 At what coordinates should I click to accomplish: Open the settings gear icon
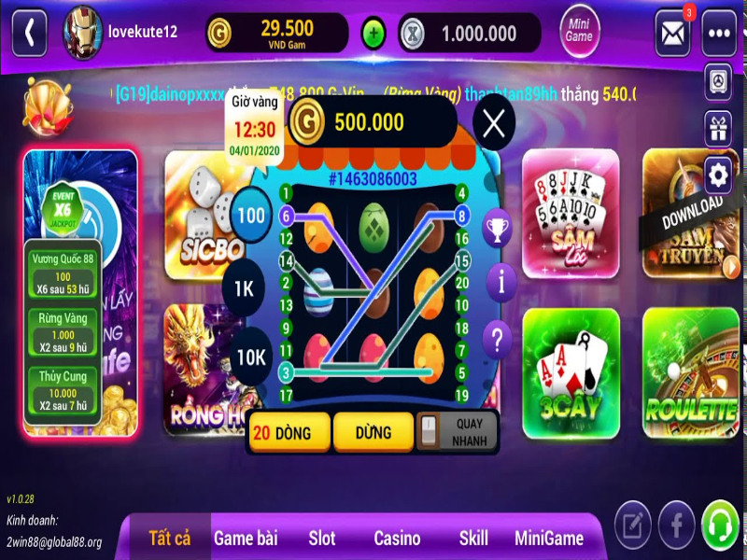[718, 175]
